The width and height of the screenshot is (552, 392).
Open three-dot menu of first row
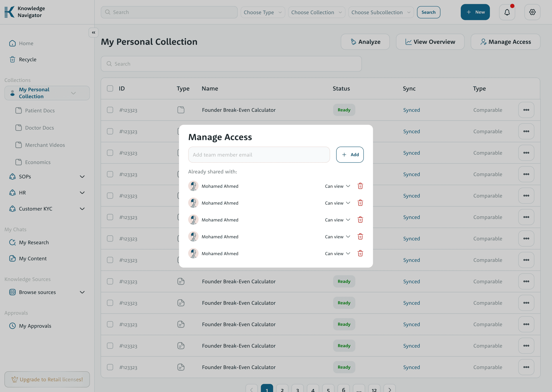coord(526,110)
